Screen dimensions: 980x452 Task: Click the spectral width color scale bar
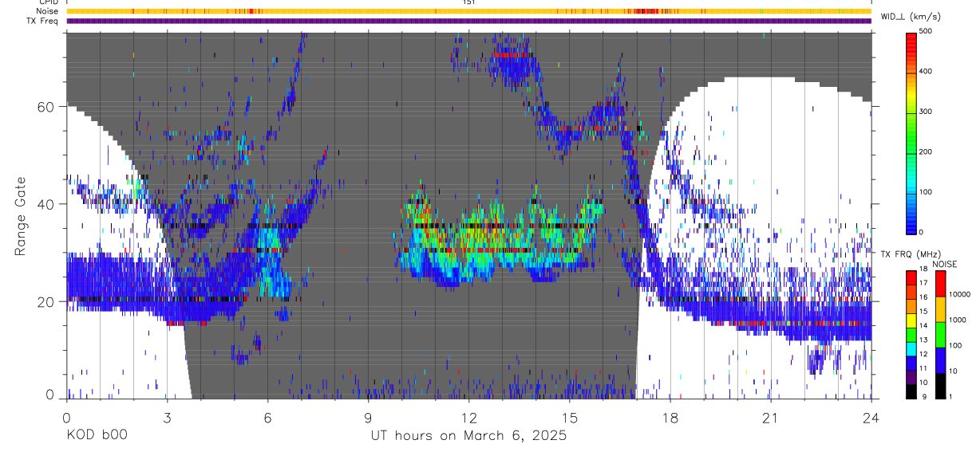click(912, 132)
